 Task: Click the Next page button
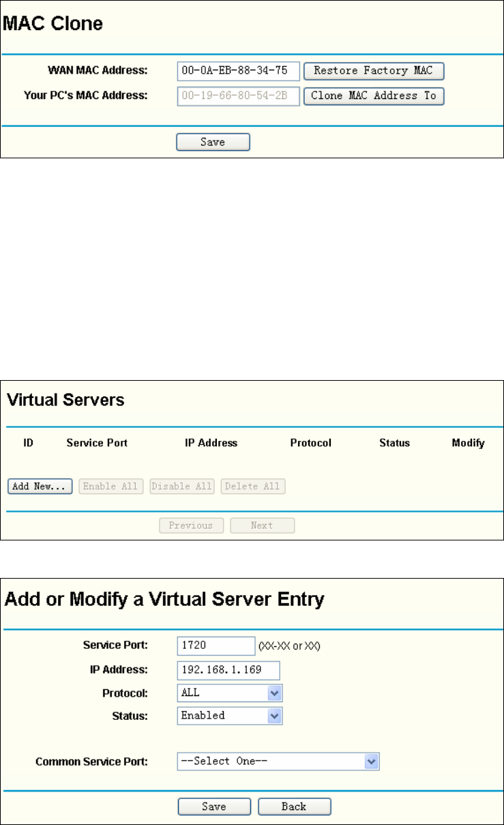[x=262, y=525]
